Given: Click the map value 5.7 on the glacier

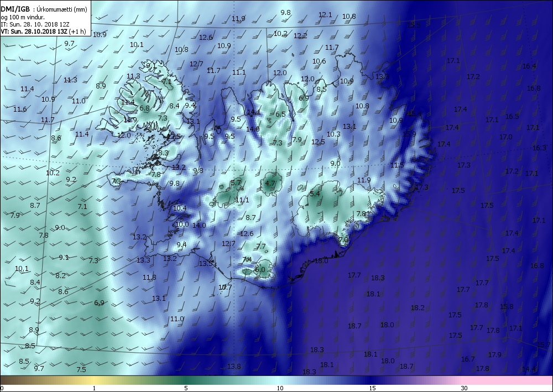Looking at the screenshot, I should coord(236,182).
